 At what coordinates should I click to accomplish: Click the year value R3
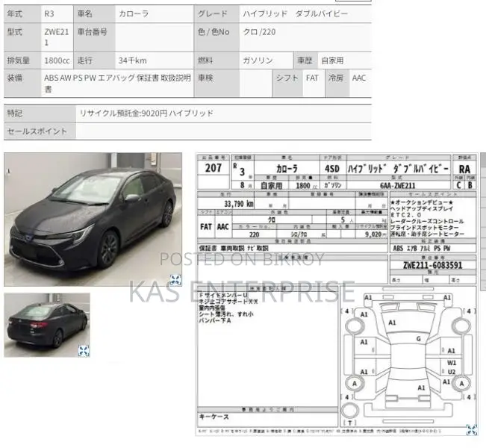(x=49, y=14)
